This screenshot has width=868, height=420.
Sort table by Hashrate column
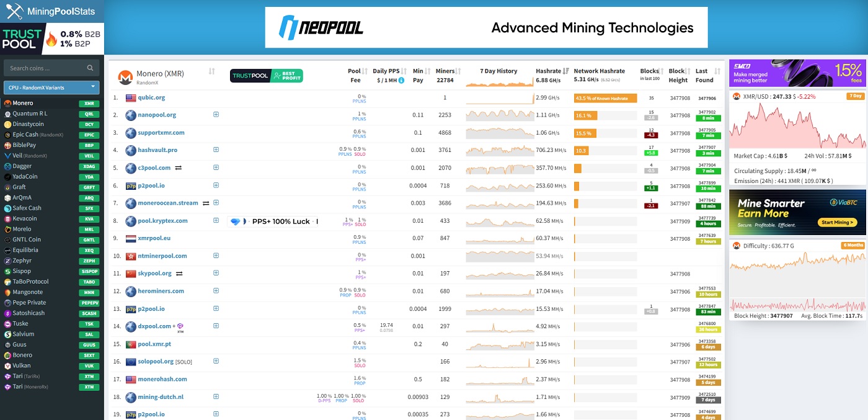tap(565, 71)
